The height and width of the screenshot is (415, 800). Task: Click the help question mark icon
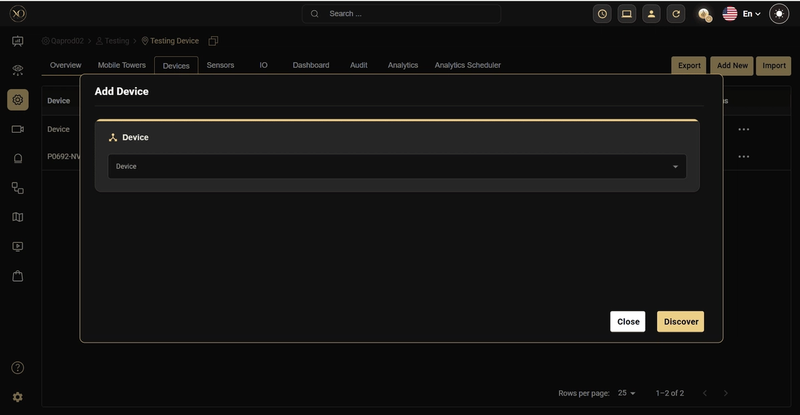tap(18, 368)
